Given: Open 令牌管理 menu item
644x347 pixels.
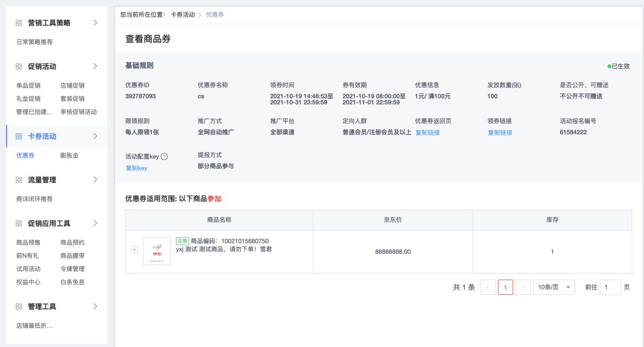Looking at the screenshot, I should point(72,269).
